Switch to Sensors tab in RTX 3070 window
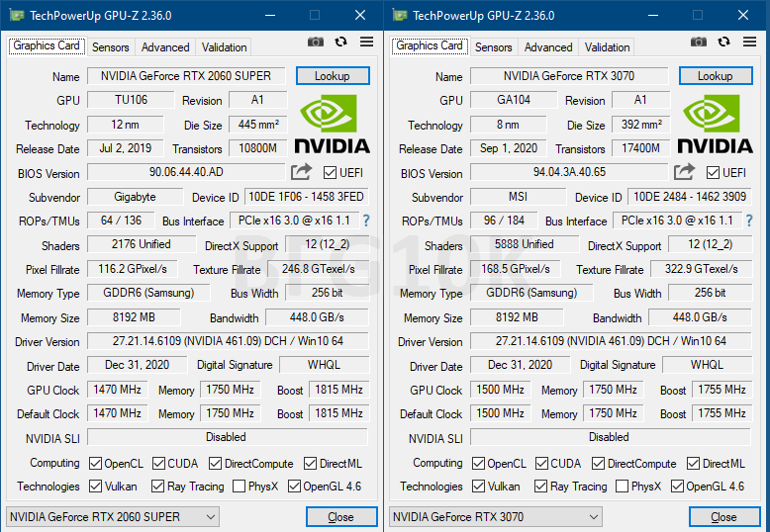 coord(494,47)
